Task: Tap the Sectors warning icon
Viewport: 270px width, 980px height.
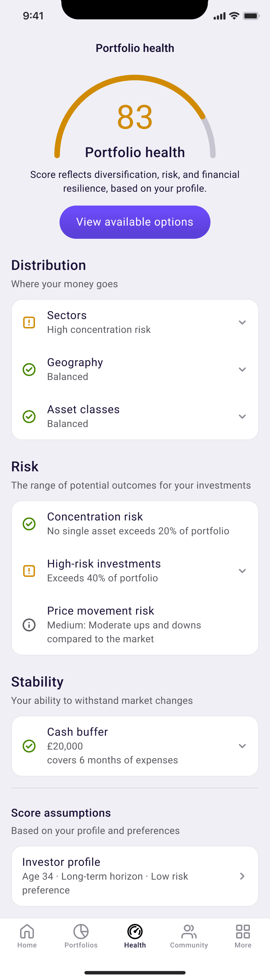Action: [x=29, y=323]
